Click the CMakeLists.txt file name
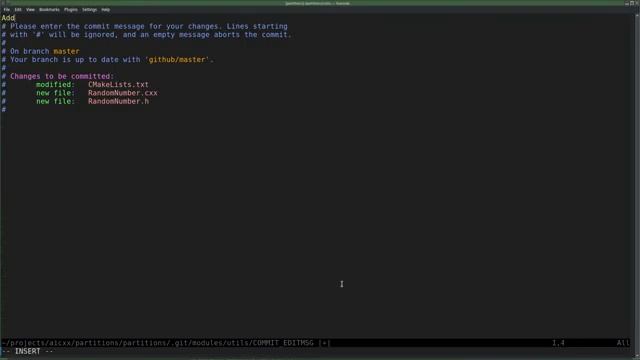Screen dimensions: 640x360 click(118, 84)
